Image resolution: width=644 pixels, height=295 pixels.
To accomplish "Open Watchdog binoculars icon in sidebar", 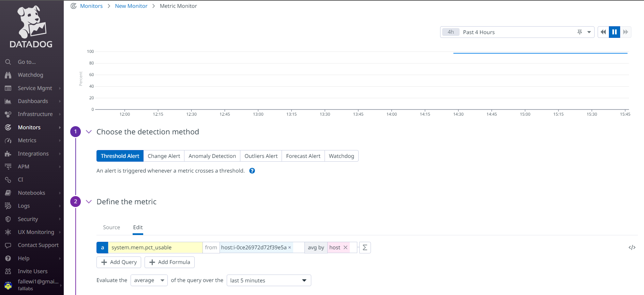I will [x=8, y=75].
